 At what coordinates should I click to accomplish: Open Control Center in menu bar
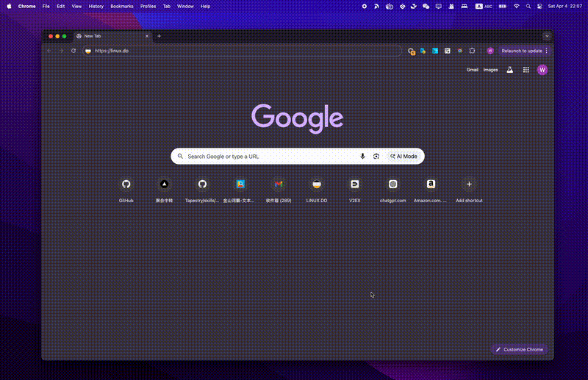(539, 7)
